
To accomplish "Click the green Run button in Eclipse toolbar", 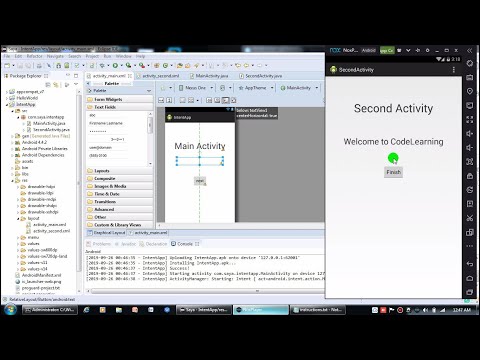I will (115, 65).
